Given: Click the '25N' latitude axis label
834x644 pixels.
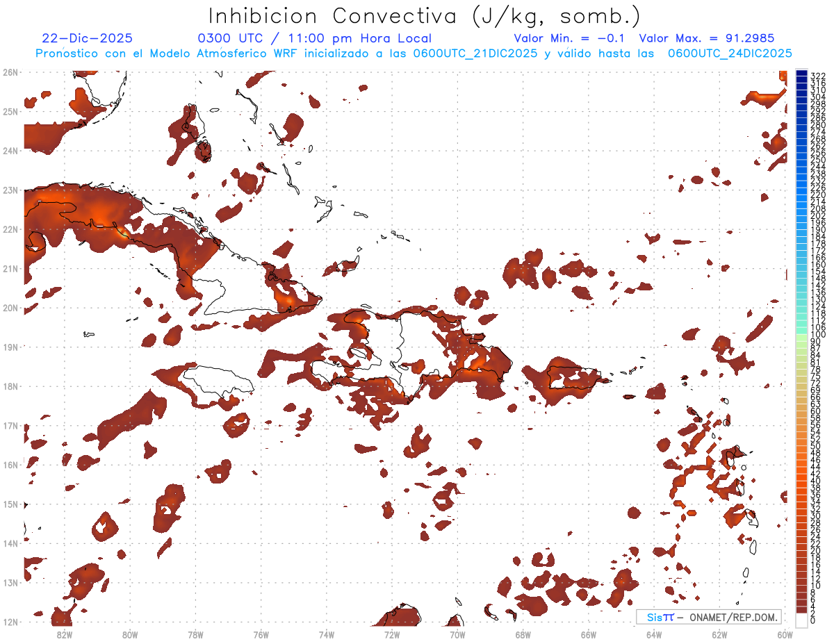Looking at the screenshot, I should click(10, 111).
